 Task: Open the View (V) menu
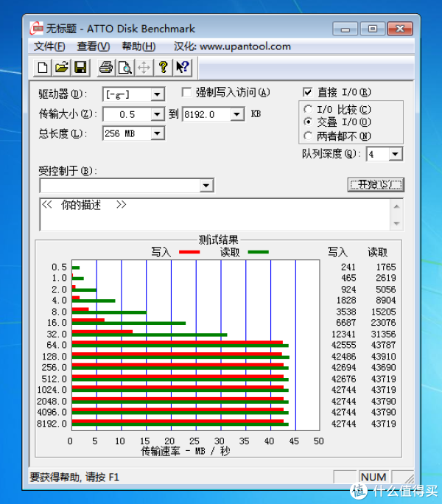coord(94,46)
